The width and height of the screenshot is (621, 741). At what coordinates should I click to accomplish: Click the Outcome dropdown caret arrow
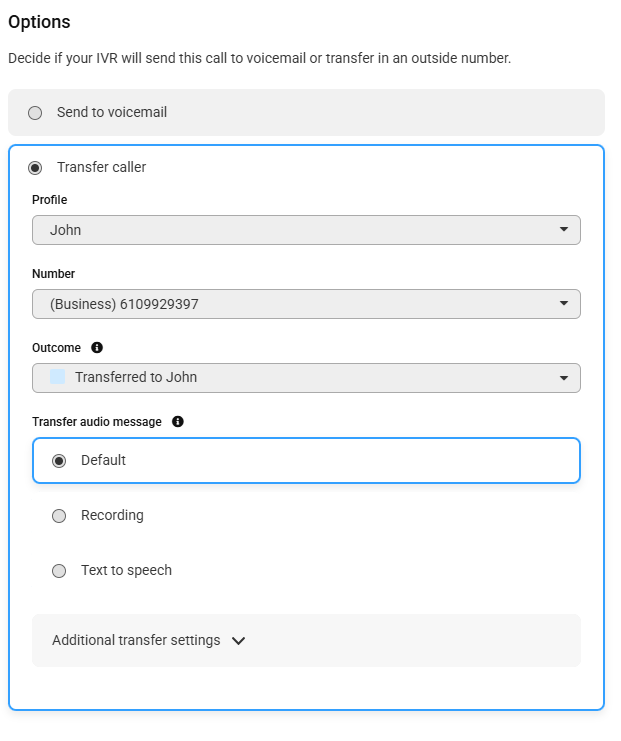[x=564, y=378]
